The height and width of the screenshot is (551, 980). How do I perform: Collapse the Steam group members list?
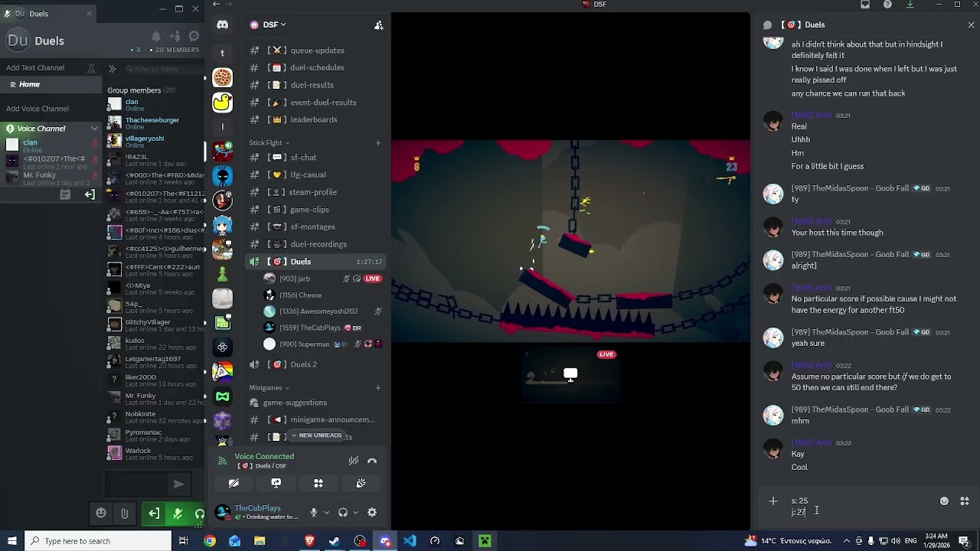click(x=112, y=69)
